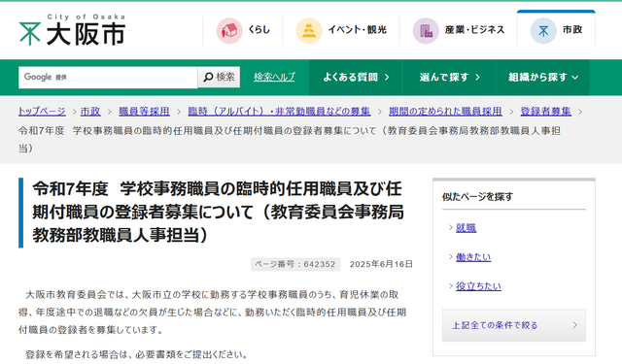Click the Osaka City logo emblem

click(x=30, y=33)
